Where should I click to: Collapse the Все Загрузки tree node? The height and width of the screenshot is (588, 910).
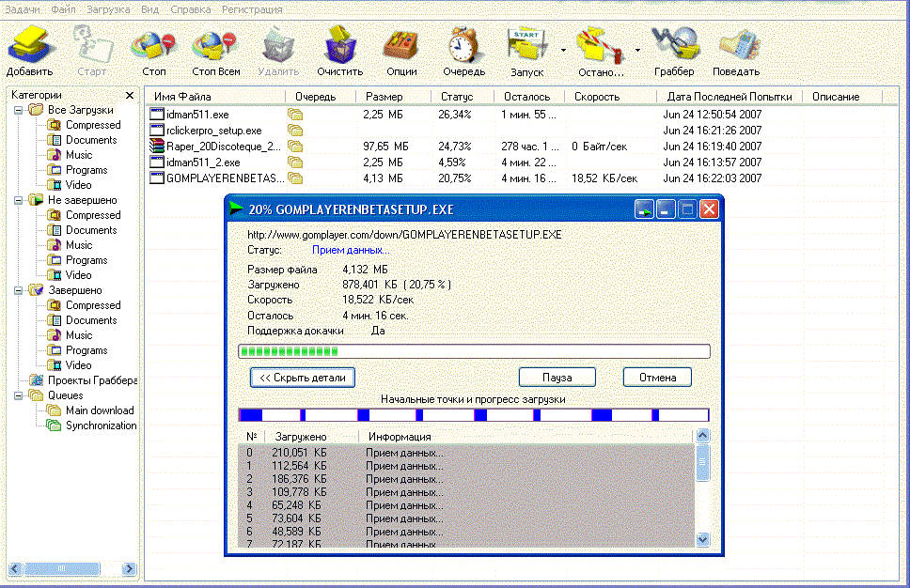pos(19,110)
